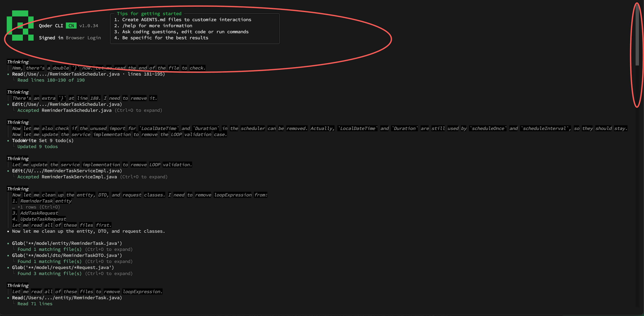Click 'Tips for getting started' heading
This screenshot has width=644, height=316.
[149, 13]
